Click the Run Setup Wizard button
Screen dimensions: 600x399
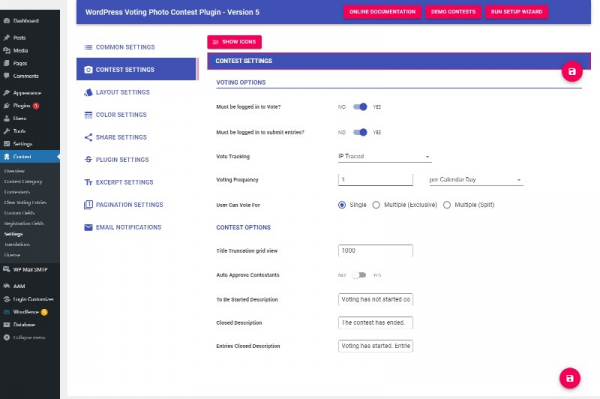[516, 12]
